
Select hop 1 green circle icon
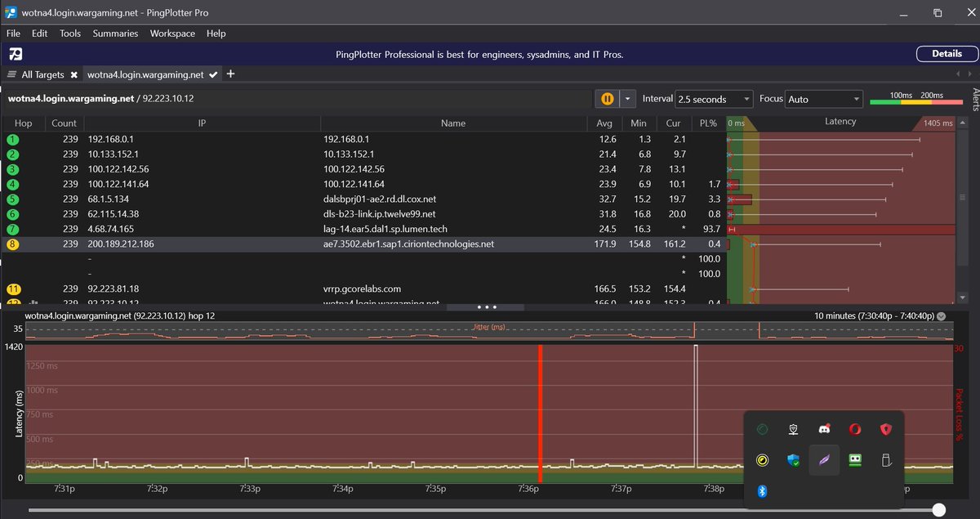click(12, 140)
